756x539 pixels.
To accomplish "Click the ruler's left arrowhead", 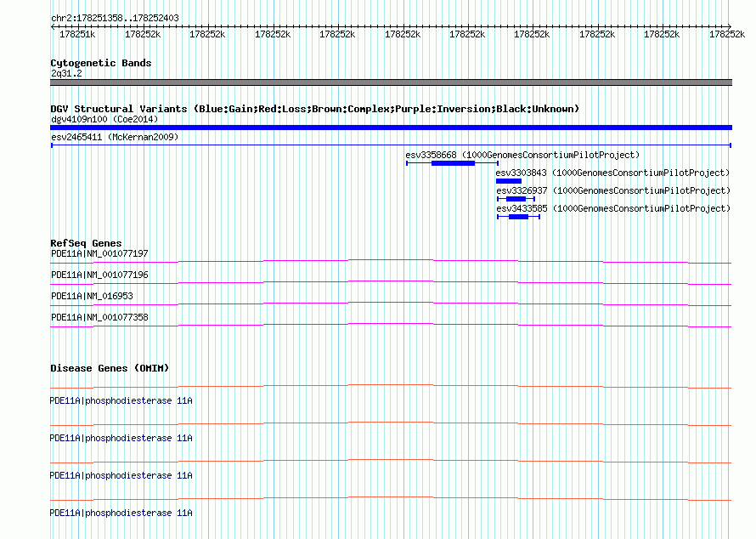I will tap(53, 27).
